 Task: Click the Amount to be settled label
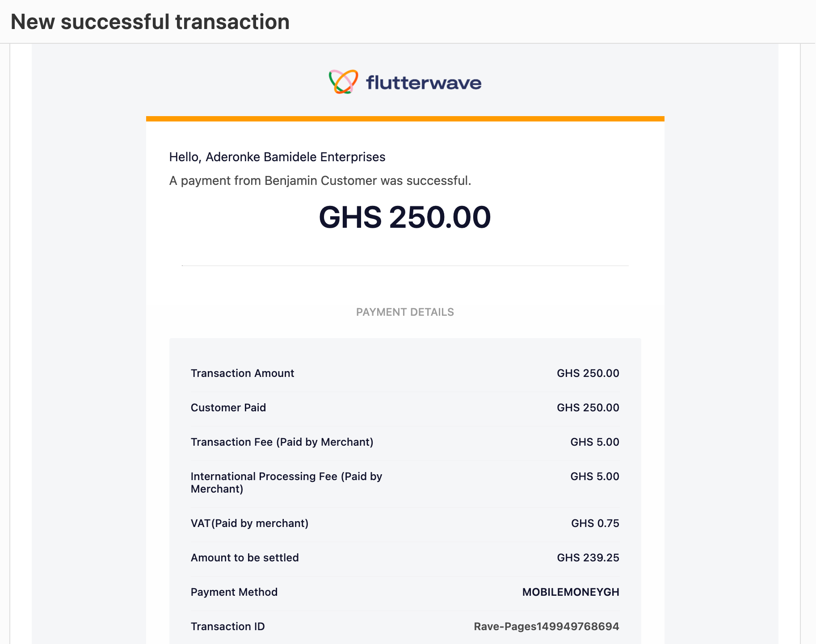click(245, 558)
